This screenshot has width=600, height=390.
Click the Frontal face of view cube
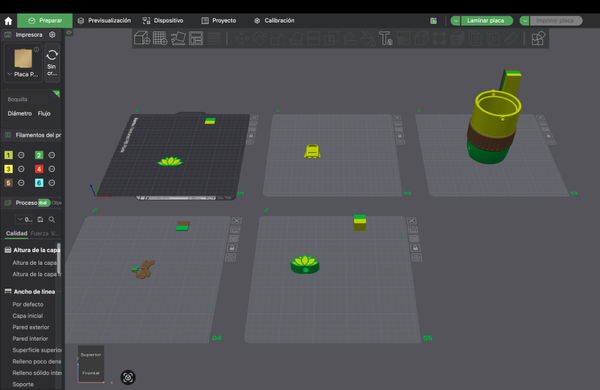(x=91, y=373)
